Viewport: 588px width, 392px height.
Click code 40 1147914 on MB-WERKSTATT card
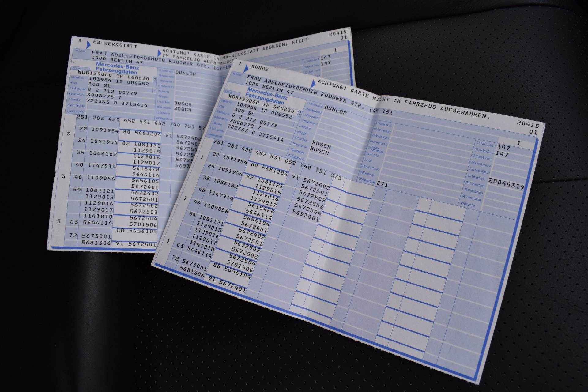(x=96, y=166)
